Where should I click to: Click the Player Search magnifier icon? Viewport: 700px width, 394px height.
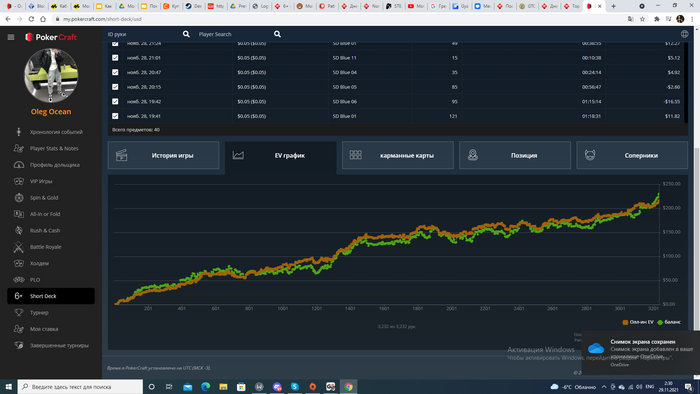(x=277, y=34)
